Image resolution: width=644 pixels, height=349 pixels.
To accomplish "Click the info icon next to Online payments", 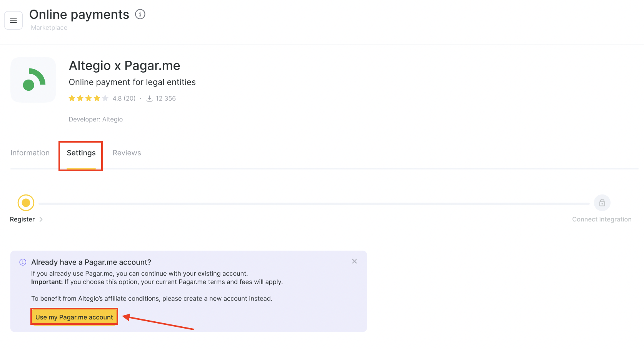I will click(x=140, y=14).
